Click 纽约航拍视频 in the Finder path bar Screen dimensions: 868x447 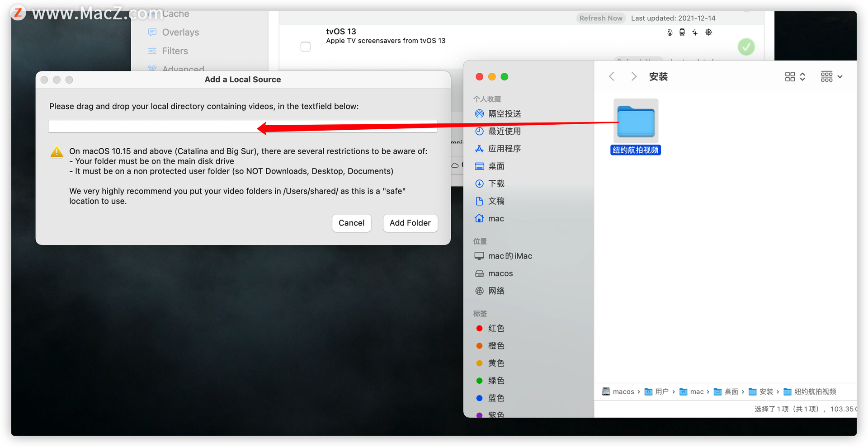tap(810, 392)
